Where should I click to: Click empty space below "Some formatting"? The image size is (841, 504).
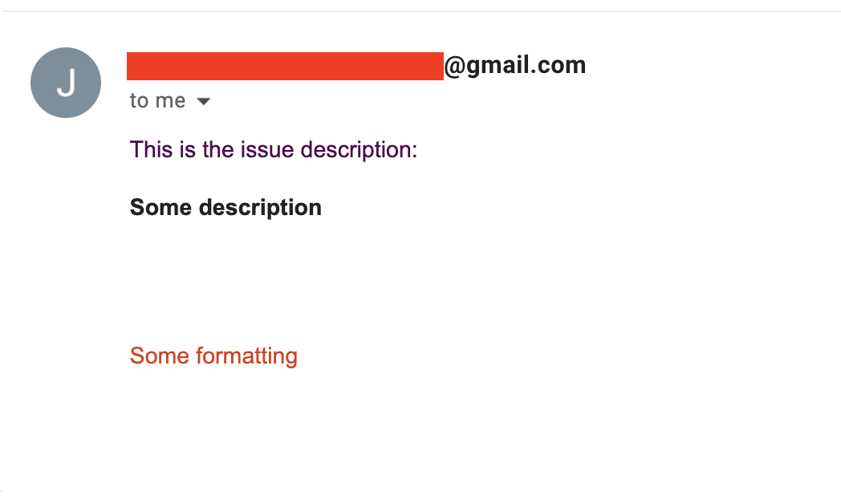click(321, 425)
